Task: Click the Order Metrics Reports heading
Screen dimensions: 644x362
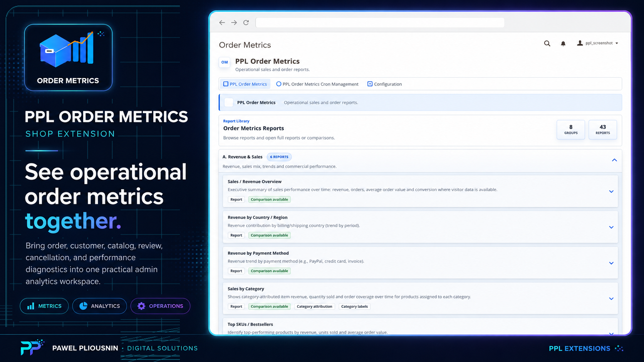Action: pyautogui.click(x=253, y=128)
